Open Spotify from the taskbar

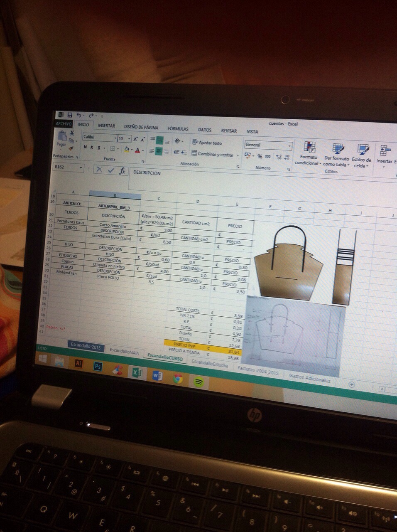pos(198,381)
